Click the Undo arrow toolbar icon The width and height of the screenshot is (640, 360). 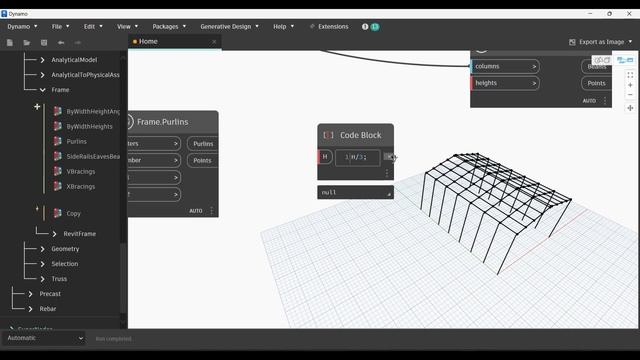61,42
